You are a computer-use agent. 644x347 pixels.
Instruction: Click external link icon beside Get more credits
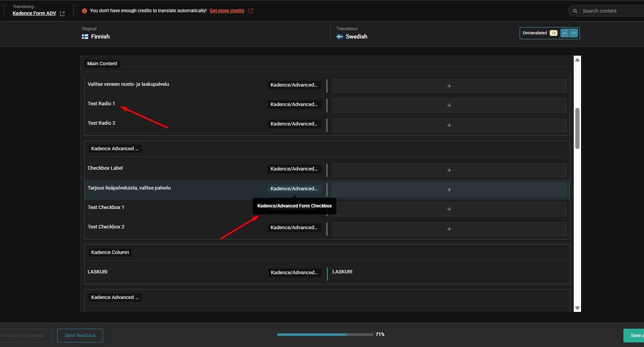point(251,11)
